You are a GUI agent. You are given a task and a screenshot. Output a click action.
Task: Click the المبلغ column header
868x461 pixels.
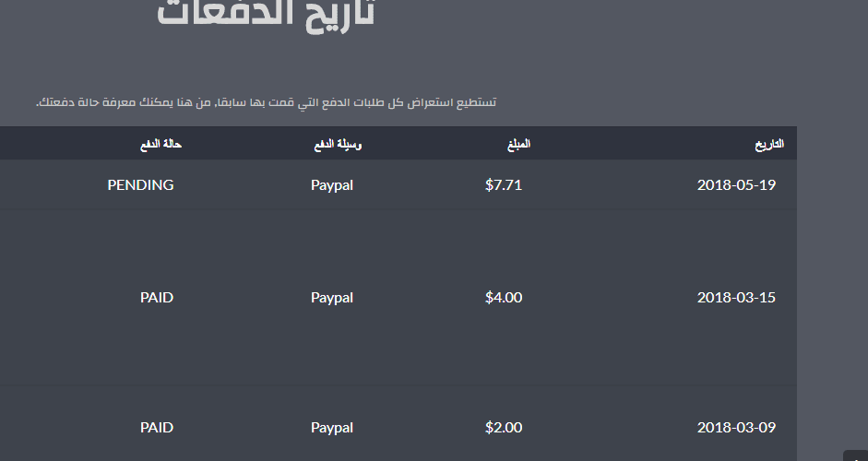click(518, 144)
